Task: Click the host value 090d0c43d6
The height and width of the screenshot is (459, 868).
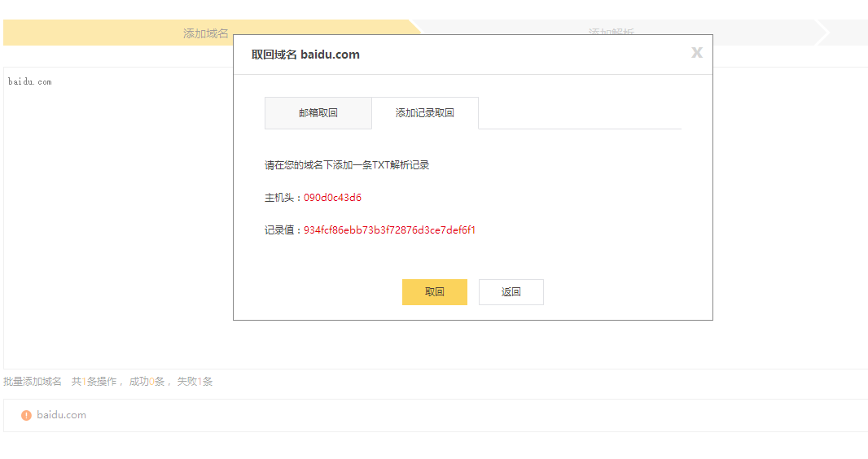Action: tap(332, 198)
